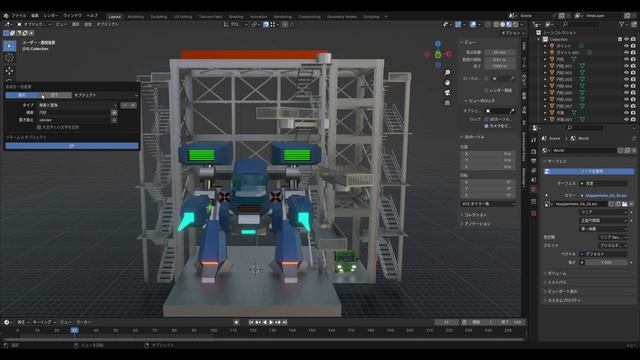Click the play animation button in the timeline
The height and width of the screenshot is (360, 640).
click(271, 322)
